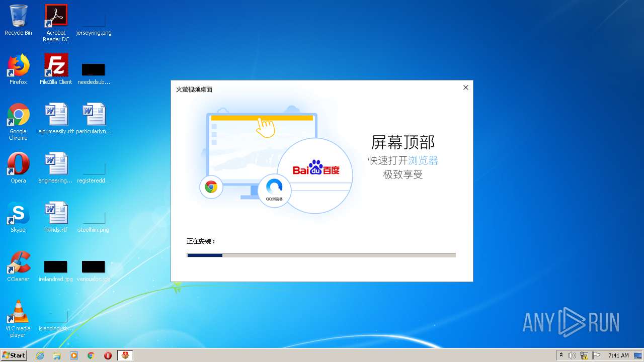Select irelandred.jpg image file
This screenshot has width=644, height=362.
pos(56,270)
